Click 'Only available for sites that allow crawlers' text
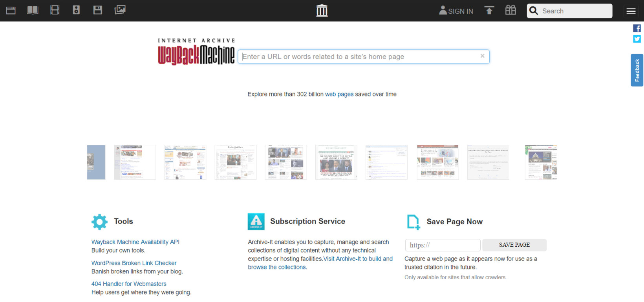The height and width of the screenshot is (302, 644). [456, 277]
